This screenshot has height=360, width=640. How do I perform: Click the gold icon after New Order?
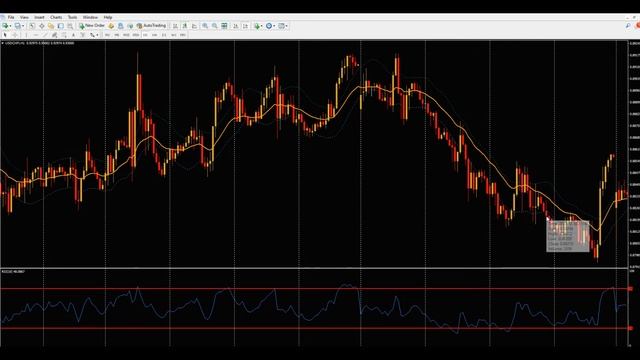[111, 26]
